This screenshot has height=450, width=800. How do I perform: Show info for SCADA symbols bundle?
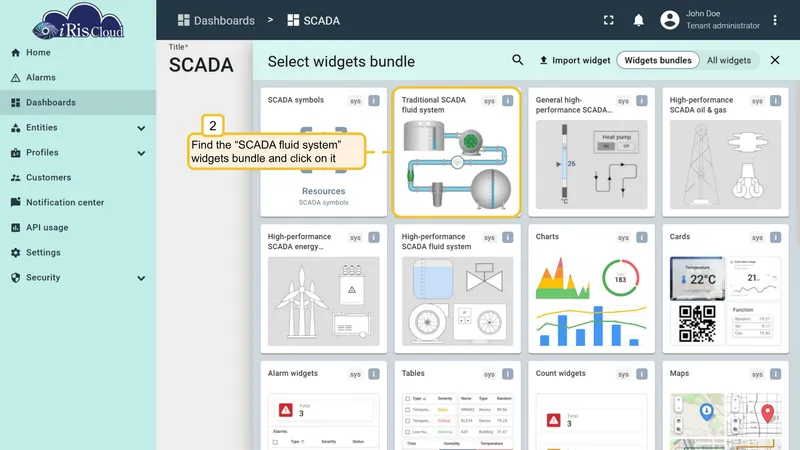pyautogui.click(x=374, y=101)
